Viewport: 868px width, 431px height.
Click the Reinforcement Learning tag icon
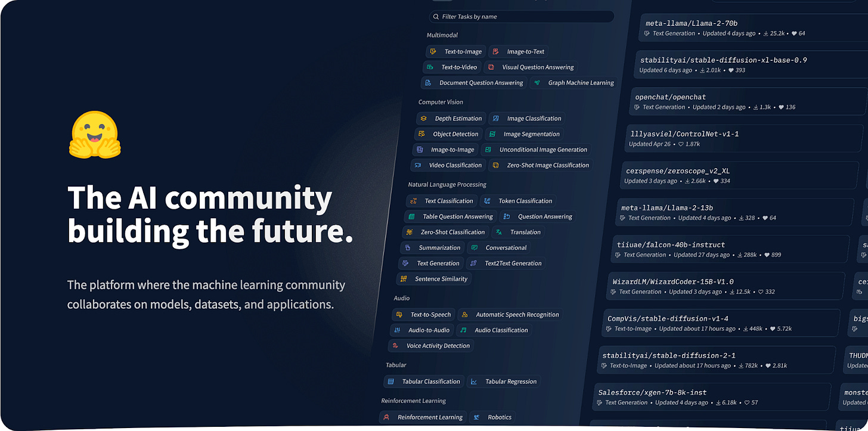[387, 417]
